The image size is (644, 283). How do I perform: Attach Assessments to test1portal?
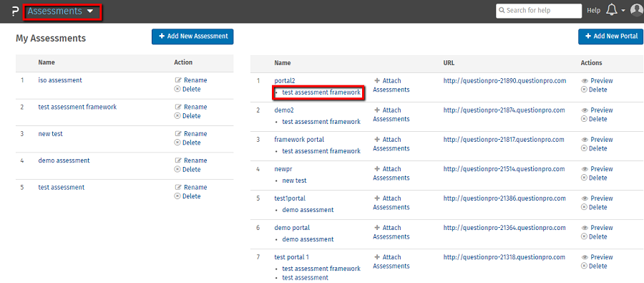point(391,203)
